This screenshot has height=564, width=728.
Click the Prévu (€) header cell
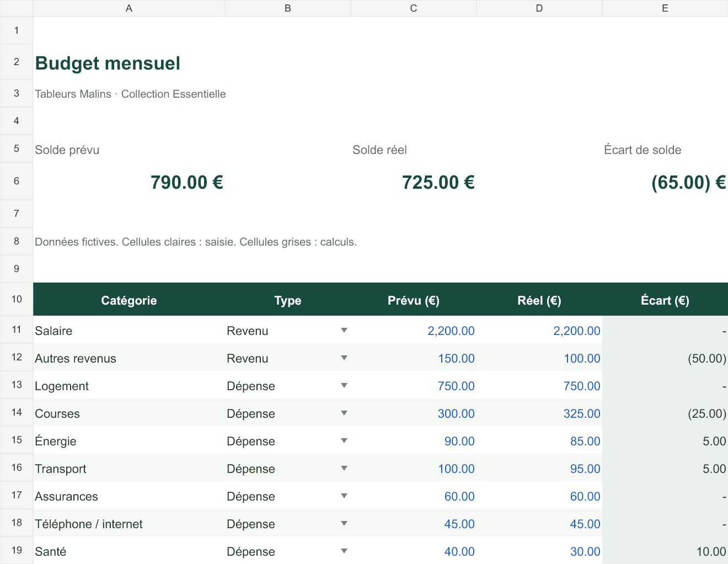pyautogui.click(x=414, y=300)
